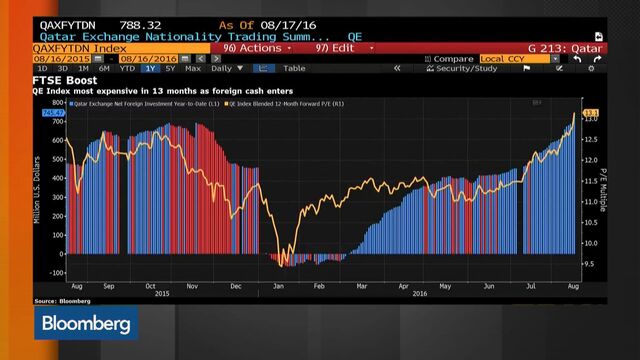Open chart settings gear icon

click(591, 69)
